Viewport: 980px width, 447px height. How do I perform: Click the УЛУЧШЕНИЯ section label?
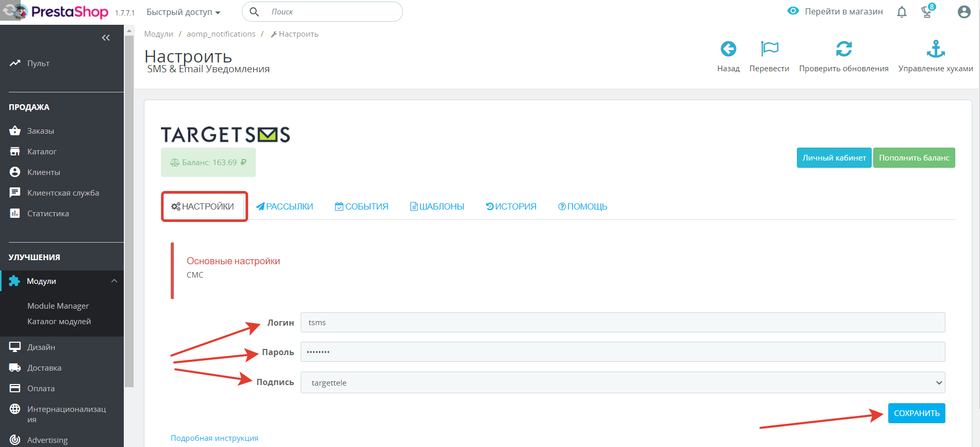[x=34, y=257]
